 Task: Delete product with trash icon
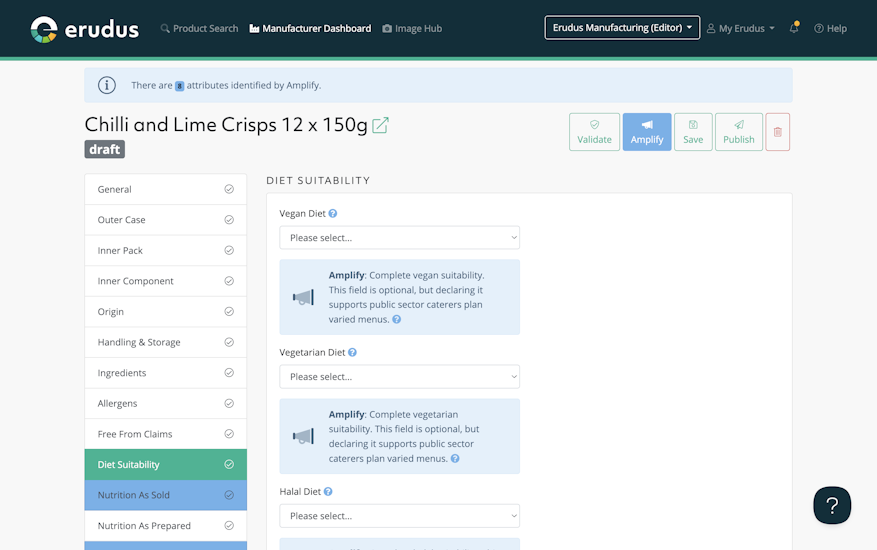[777, 132]
